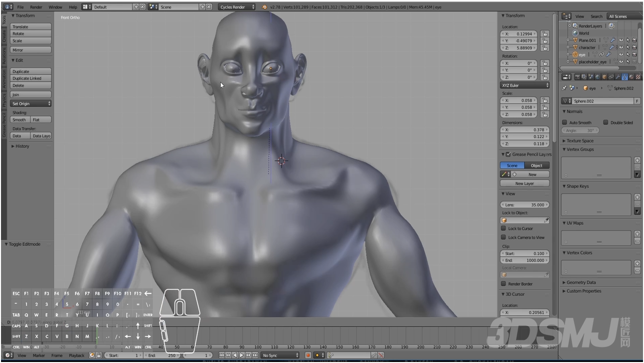Click the wrench modifier icon on character row
This screenshot has width=644, height=363.
(x=612, y=47)
